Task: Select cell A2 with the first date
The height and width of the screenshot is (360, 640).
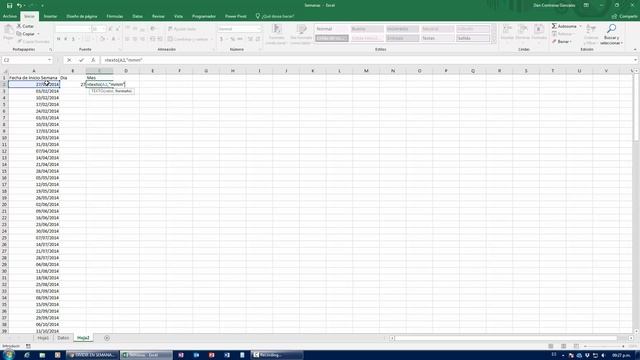Action: click(34, 84)
